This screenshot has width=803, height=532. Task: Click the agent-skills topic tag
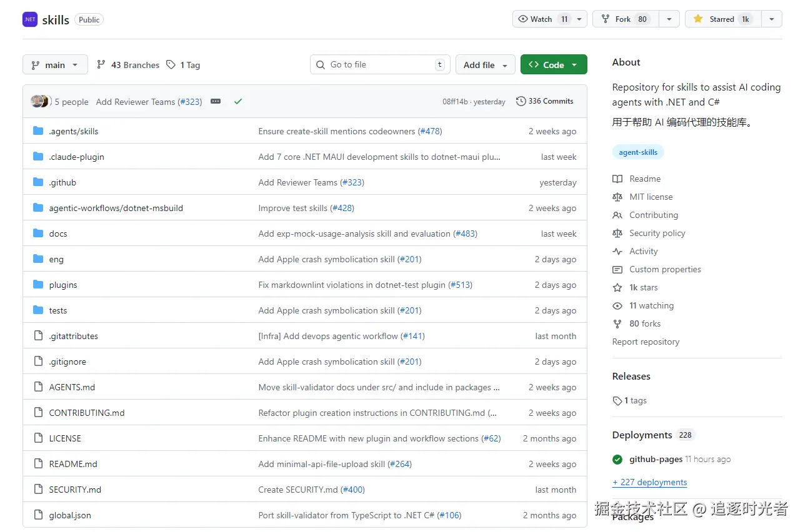[x=638, y=152]
